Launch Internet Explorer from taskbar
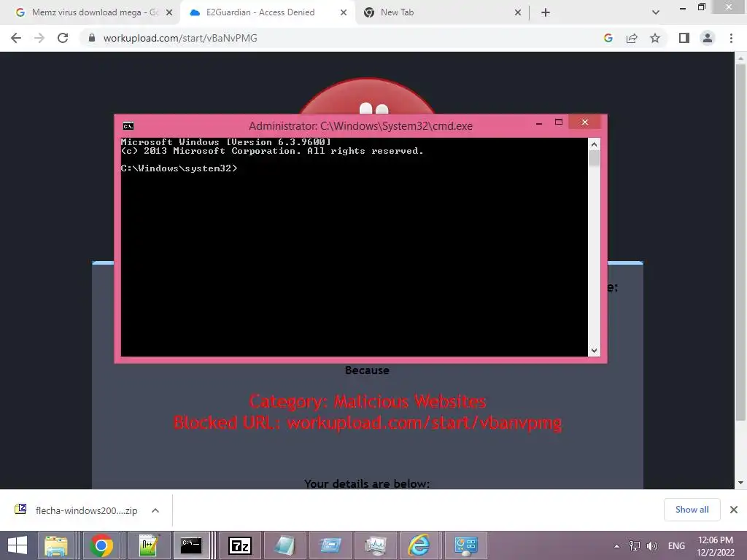The image size is (747, 560). 419,545
